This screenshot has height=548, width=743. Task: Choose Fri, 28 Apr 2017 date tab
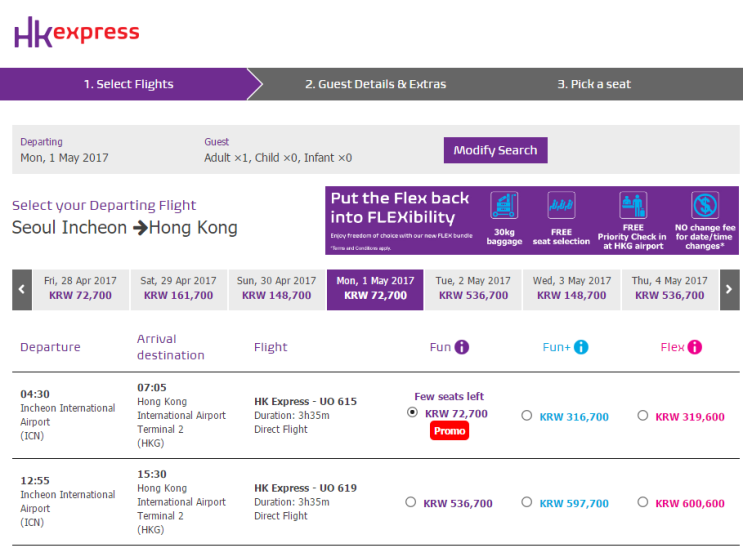pos(81,290)
